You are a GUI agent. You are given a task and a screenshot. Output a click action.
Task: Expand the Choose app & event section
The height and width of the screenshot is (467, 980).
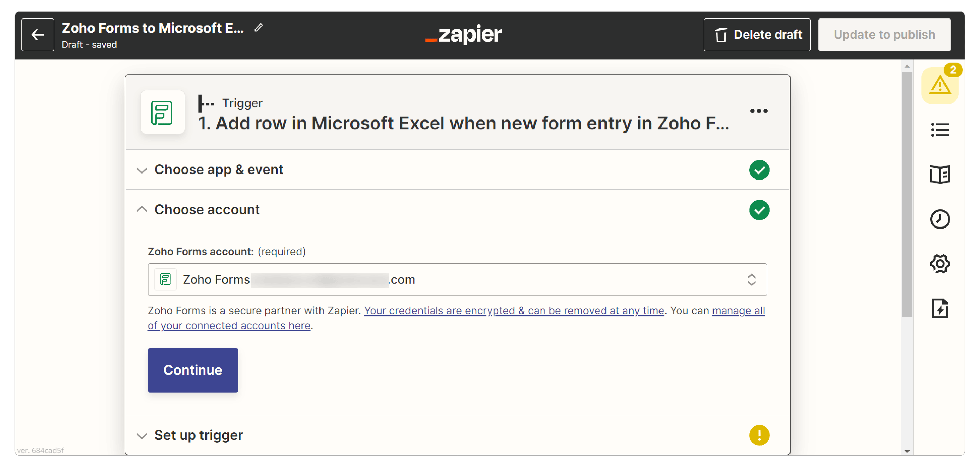(219, 170)
